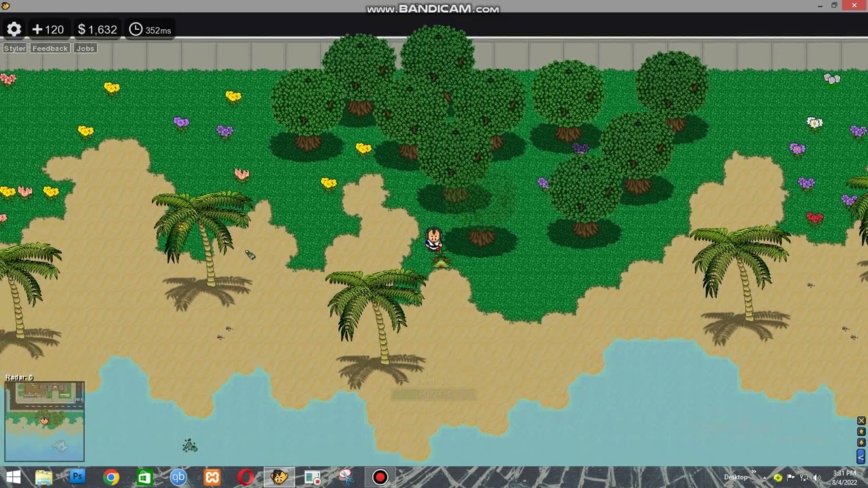The height and width of the screenshot is (488, 868).
Task: Open Google Chrome from taskbar
Action: coord(111,477)
